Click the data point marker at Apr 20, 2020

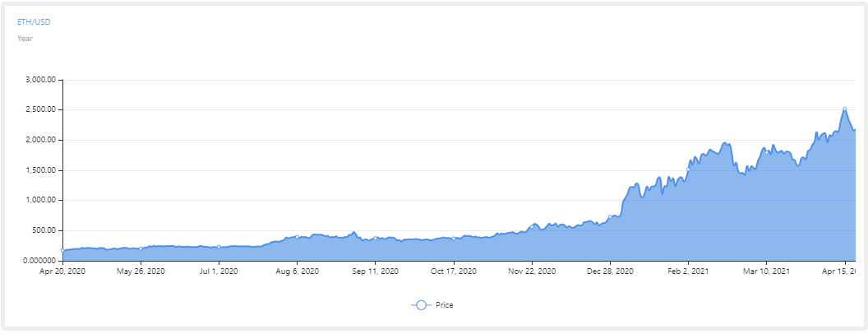click(x=62, y=250)
